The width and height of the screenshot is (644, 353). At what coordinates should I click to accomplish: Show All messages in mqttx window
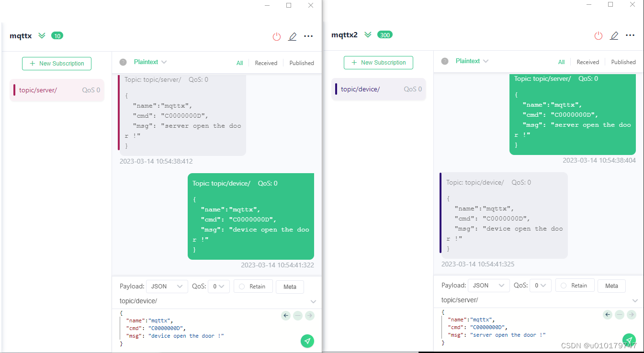[240, 63]
